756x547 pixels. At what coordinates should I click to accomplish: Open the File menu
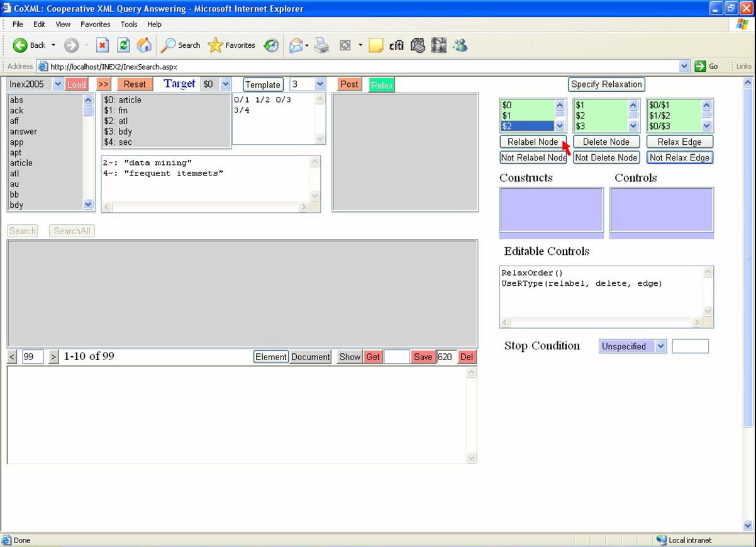pos(18,24)
